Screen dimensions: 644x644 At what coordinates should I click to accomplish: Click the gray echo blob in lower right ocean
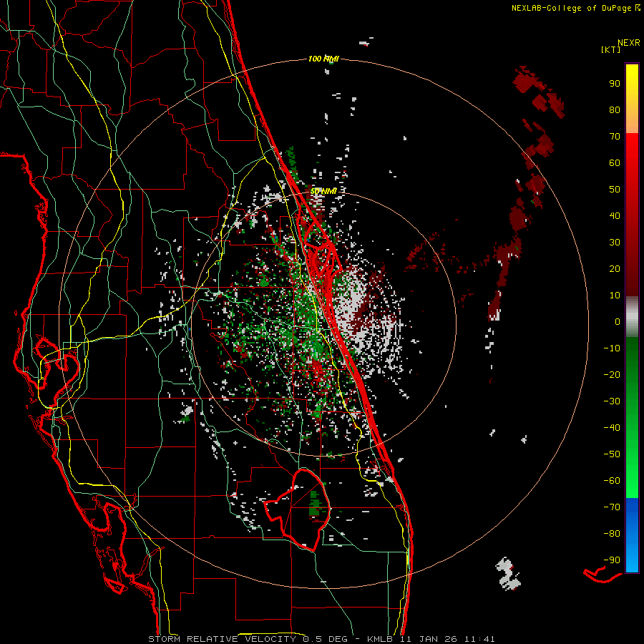tap(509, 573)
